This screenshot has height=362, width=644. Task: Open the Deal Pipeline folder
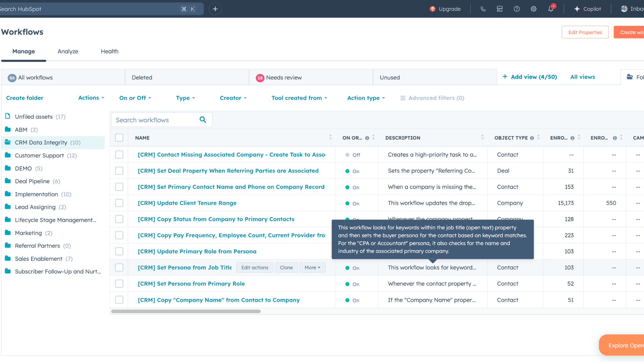pyautogui.click(x=32, y=181)
